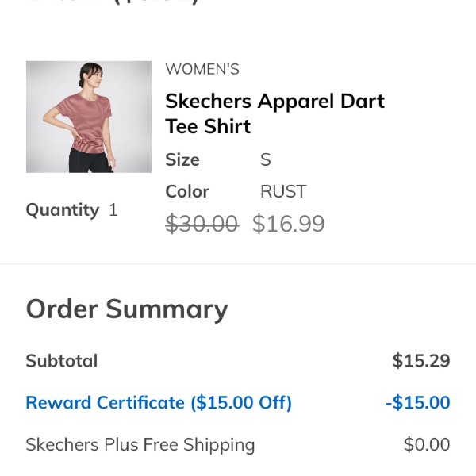Click the Subtotal label
476x476 pixels.
(62, 361)
